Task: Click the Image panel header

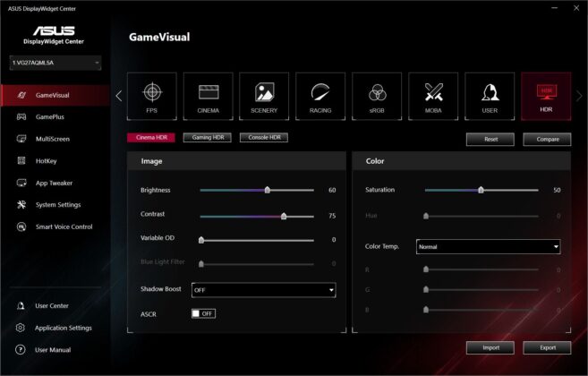Action: pyautogui.click(x=236, y=161)
